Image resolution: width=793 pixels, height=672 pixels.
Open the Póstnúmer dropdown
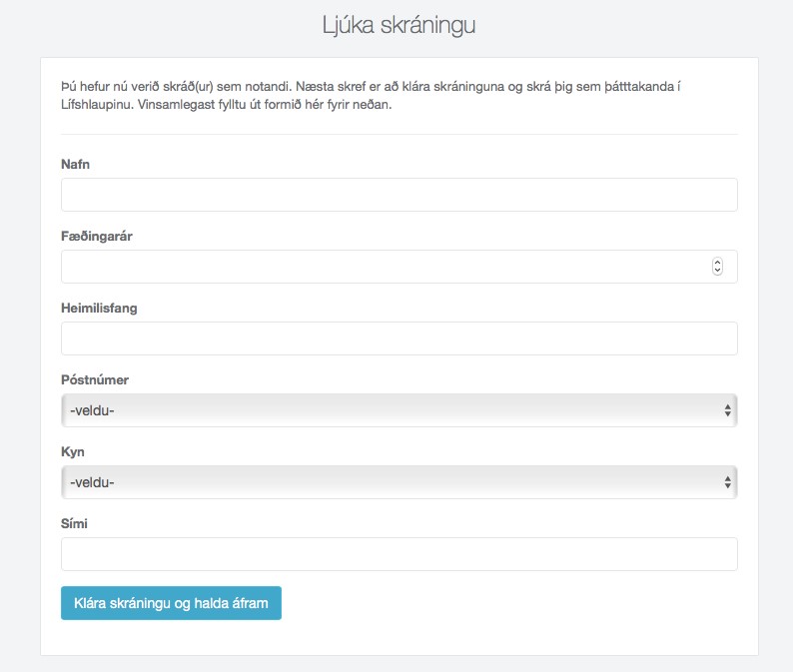(x=399, y=410)
